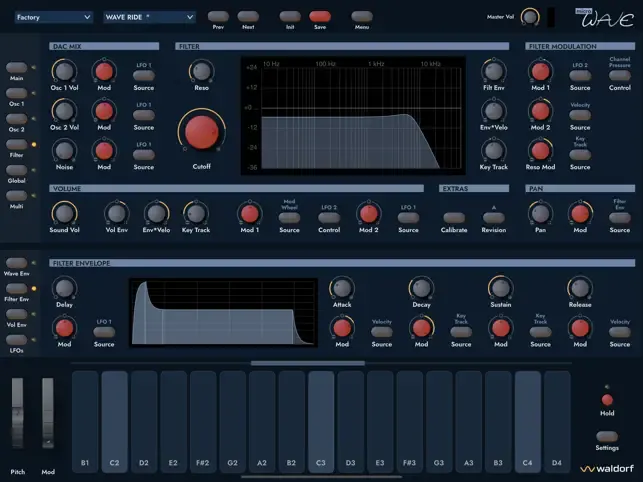Viewport: 643px width, 482px height.
Task: Click the Pan knob
Action: [540, 214]
